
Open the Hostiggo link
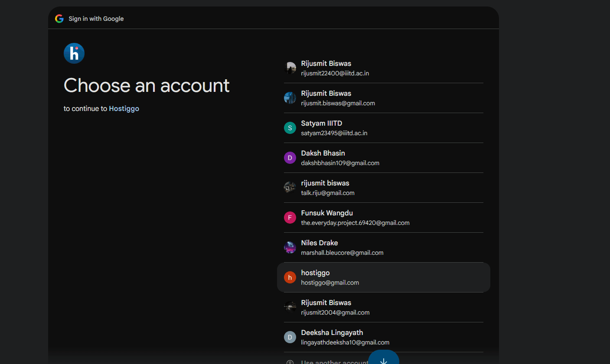(x=124, y=109)
